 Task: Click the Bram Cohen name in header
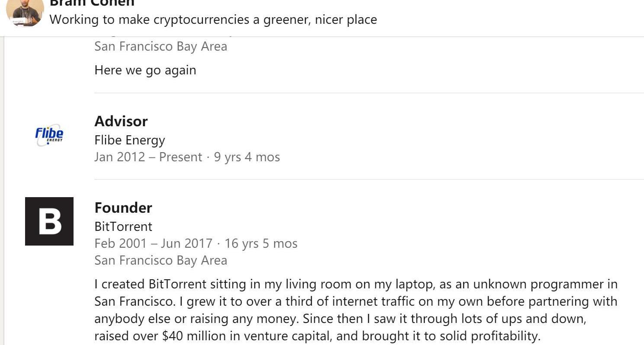click(92, 3)
